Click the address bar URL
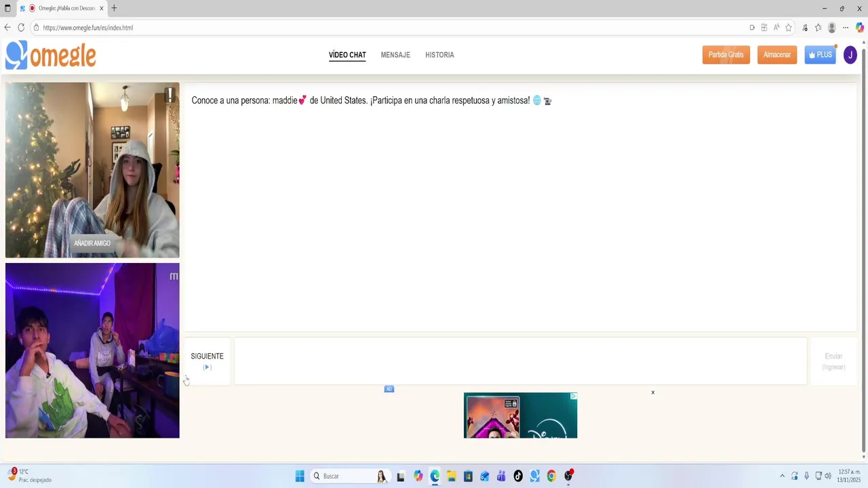This screenshot has width=868, height=488. 88,28
